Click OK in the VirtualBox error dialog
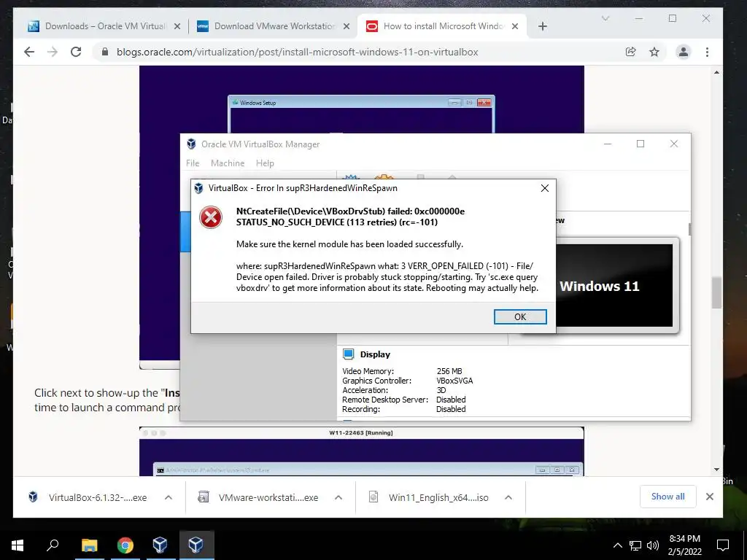Screen dimensions: 747x560 tap(519, 316)
